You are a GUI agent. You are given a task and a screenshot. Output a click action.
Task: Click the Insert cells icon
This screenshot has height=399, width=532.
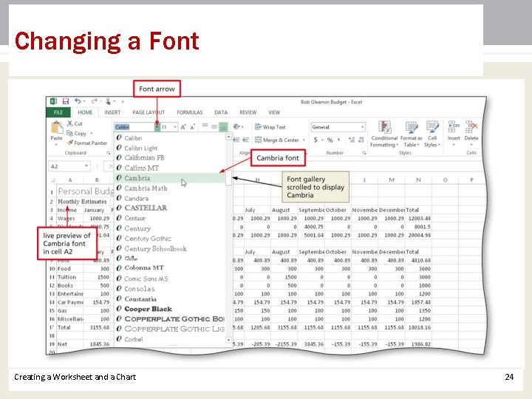454,127
